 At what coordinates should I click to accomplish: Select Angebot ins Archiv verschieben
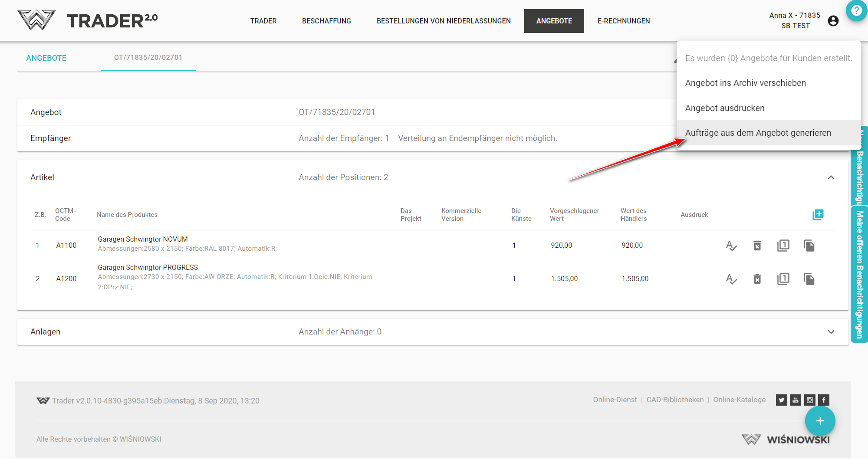(x=745, y=83)
